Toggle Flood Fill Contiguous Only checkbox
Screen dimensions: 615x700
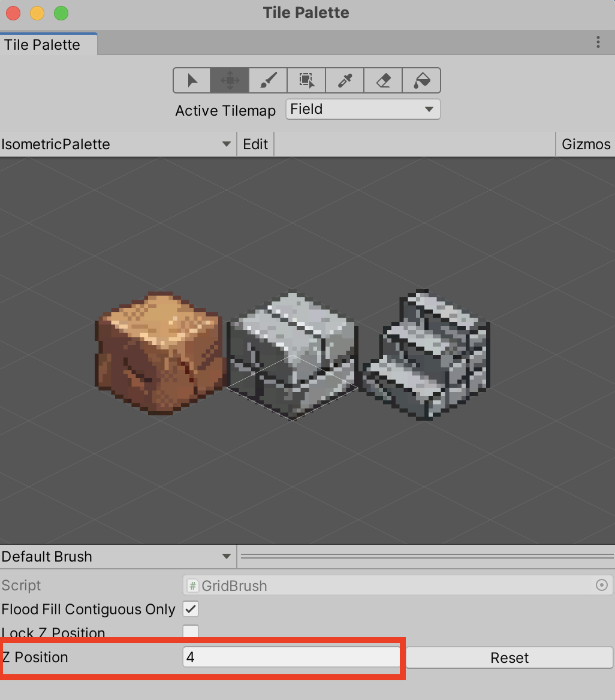(191, 610)
